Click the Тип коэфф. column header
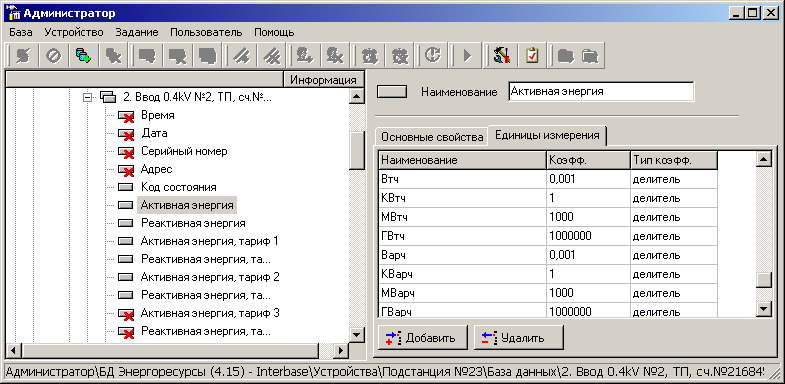The image size is (785, 384). coord(673,160)
